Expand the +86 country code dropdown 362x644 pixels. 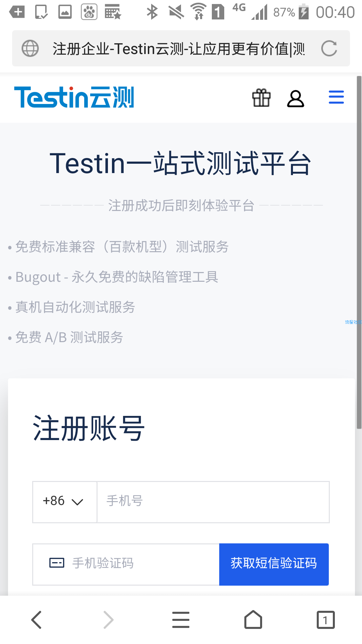pyautogui.click(x=65, y=502)
